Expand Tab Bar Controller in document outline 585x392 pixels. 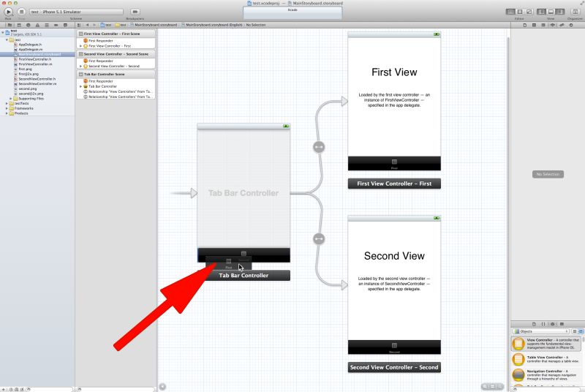[80, 86]
